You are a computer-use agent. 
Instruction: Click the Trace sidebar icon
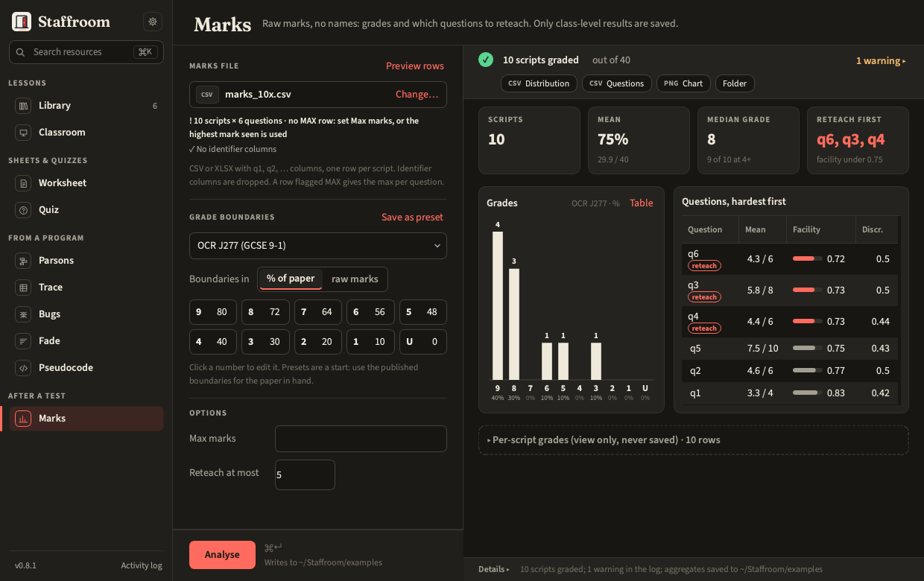[x=23, y=288]
